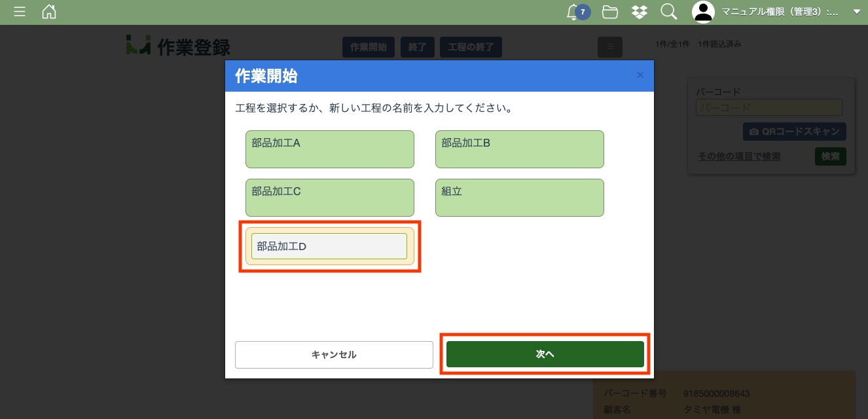Select the 部品加工B process tile

(519, 149)
